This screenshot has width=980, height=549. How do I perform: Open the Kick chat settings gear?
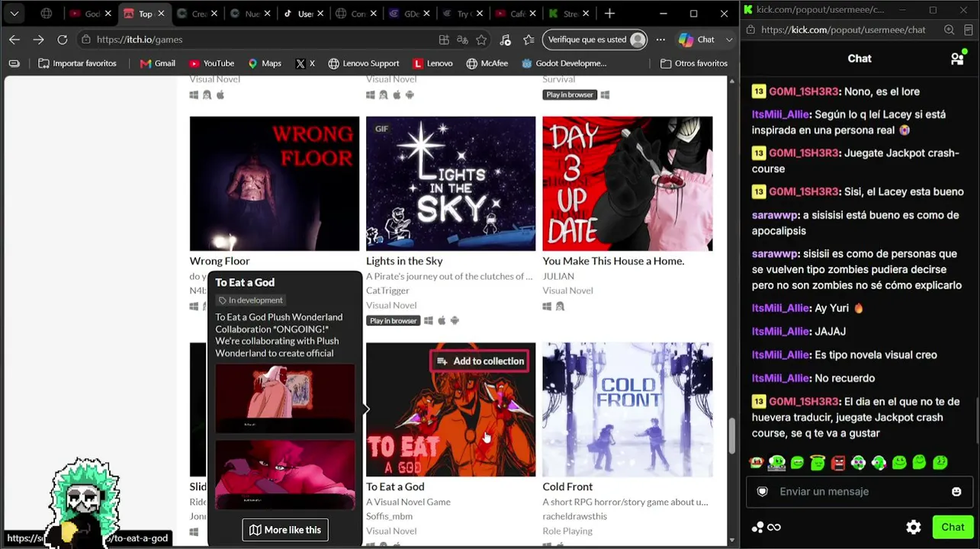[914, 527]
